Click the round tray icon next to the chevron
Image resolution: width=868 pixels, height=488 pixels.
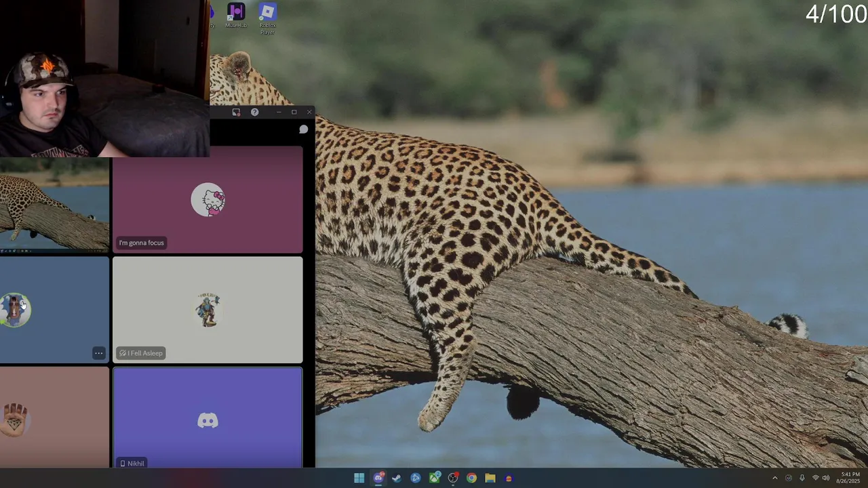click(x=789, y=478)
